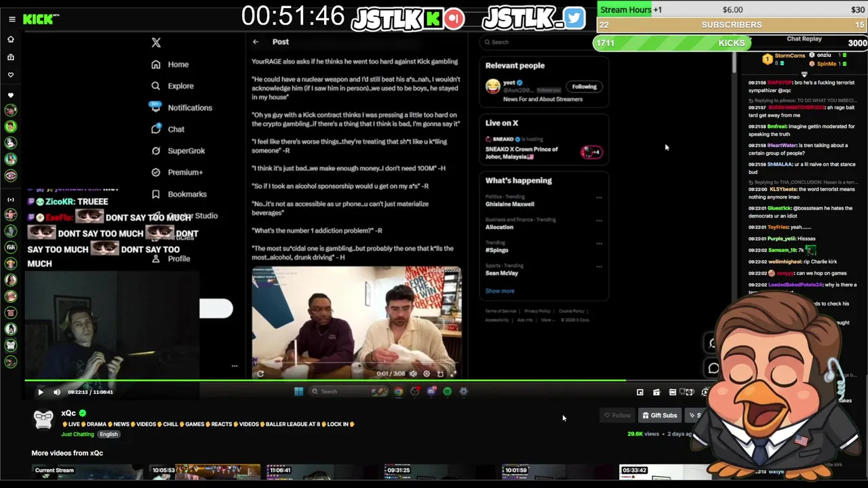This screenshot has width=868, height=488.
Task: Open Chat in X navigation
Action: 168,129
